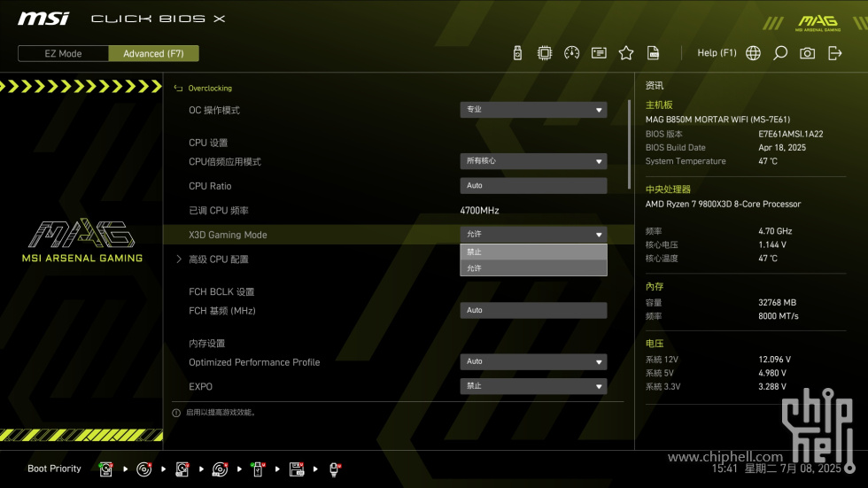Screen dimensions: 868x488
Task: Expand the 高级 CPU 配置 submenu
Action: (218, 259)
